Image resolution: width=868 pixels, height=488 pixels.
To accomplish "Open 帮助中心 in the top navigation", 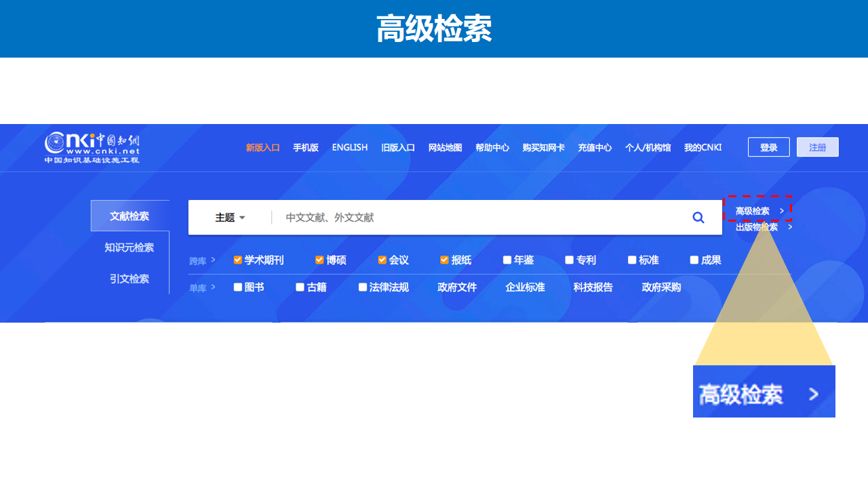I will point(492,147).
